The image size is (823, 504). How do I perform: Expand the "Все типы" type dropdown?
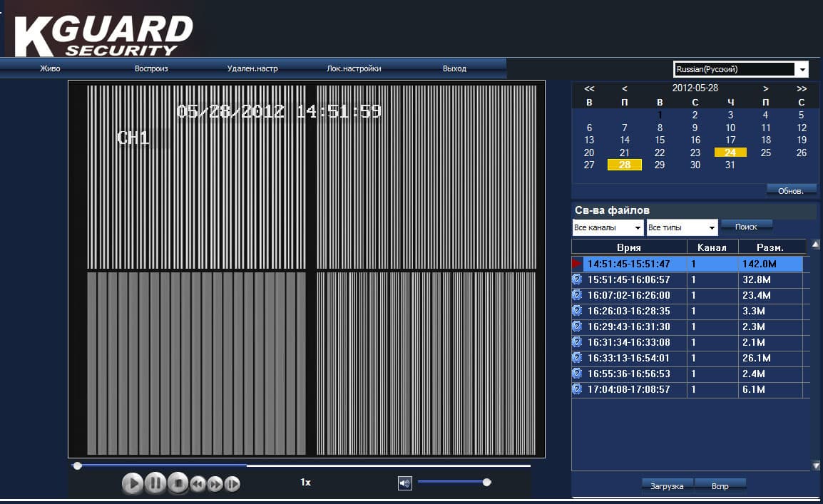click(711, 227)
